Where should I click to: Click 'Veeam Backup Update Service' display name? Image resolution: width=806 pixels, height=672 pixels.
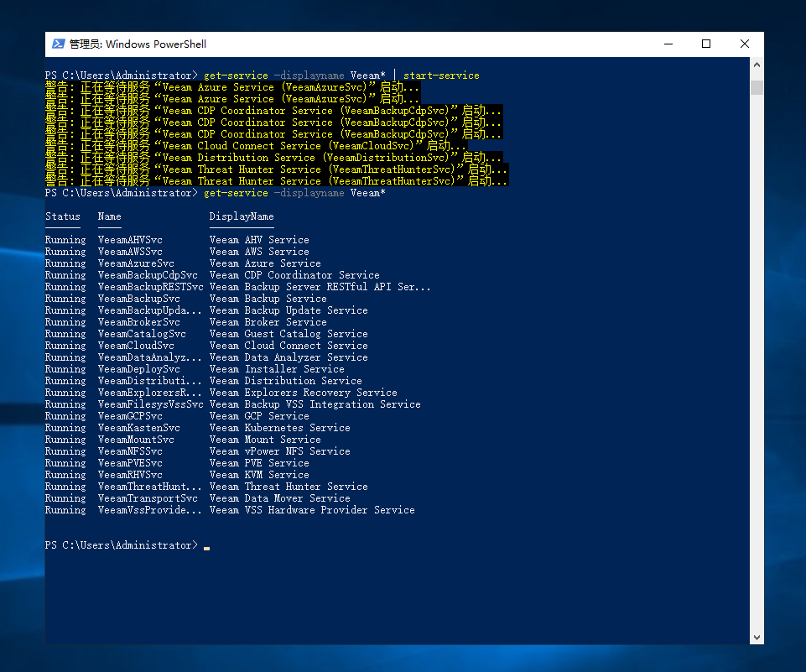(x=289, y=310)
